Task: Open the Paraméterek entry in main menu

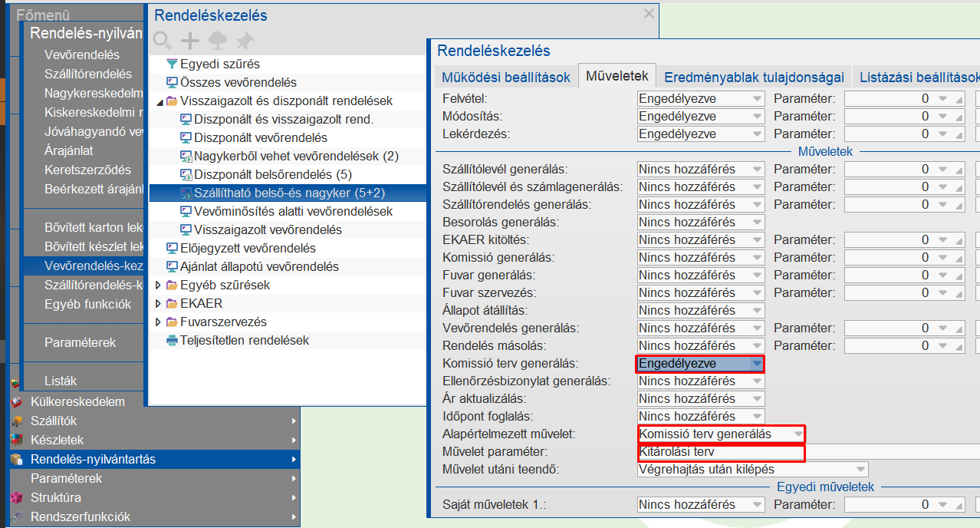Action: pyautogui.click(x=153, y=478)
